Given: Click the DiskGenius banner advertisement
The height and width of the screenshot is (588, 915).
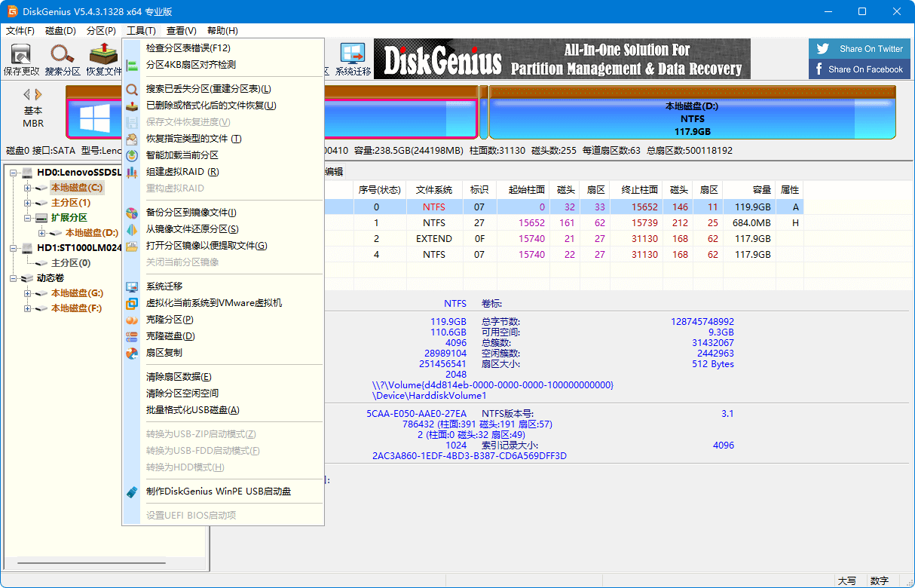Looking at the screenshot, I should click(562, 59).
